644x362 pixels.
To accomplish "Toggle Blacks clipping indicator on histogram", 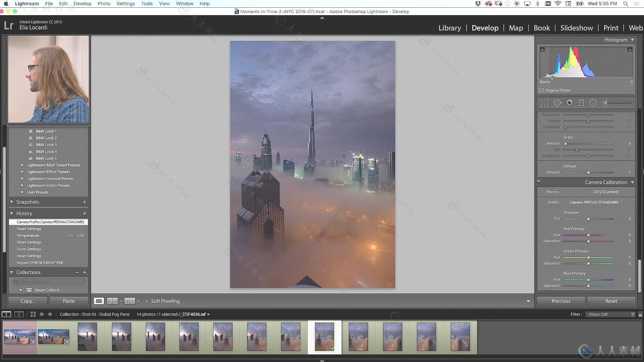I will [542, 49].
